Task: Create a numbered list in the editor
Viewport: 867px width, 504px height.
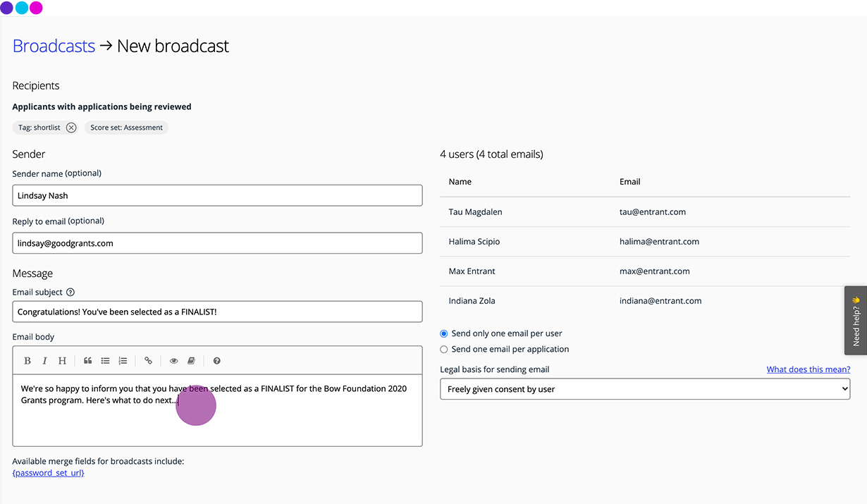Action: coord(123,360)
